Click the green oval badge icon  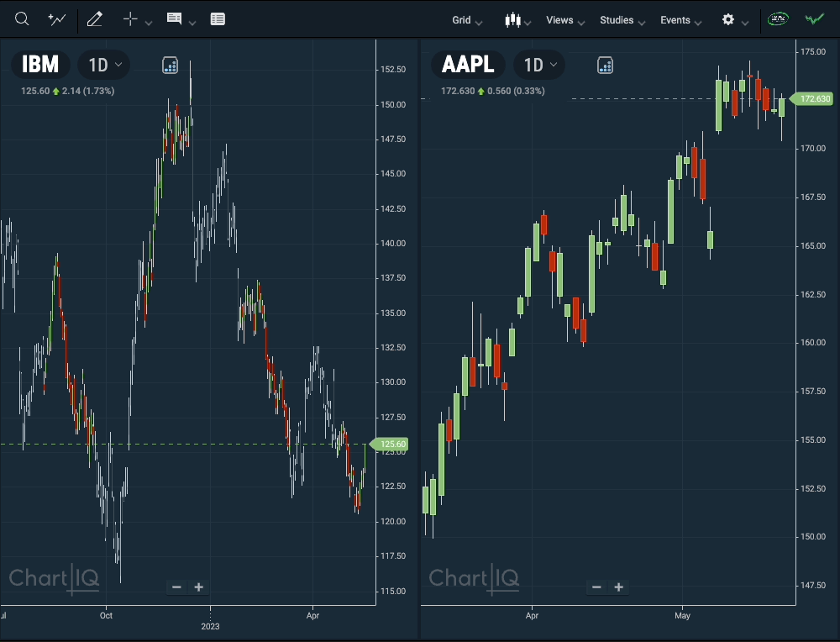778,19
